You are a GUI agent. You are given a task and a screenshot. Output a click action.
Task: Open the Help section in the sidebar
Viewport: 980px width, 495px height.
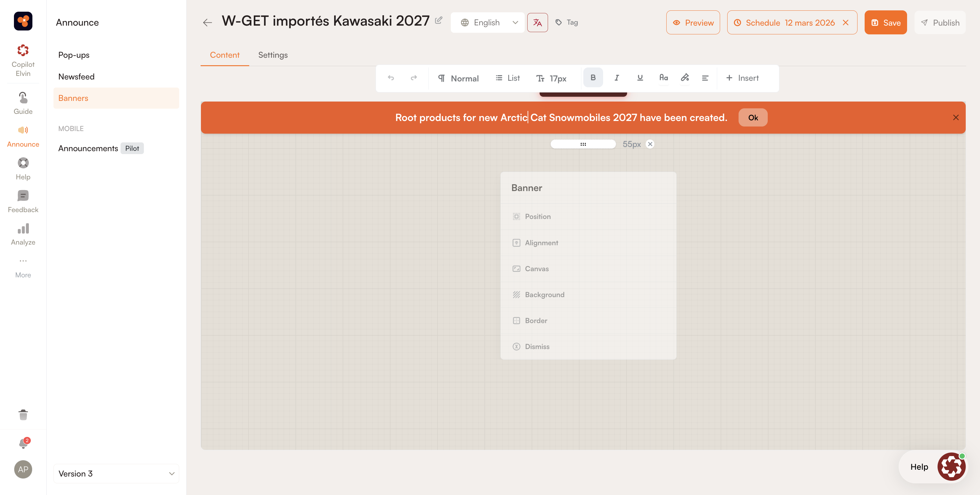click(x=23, y=169)
